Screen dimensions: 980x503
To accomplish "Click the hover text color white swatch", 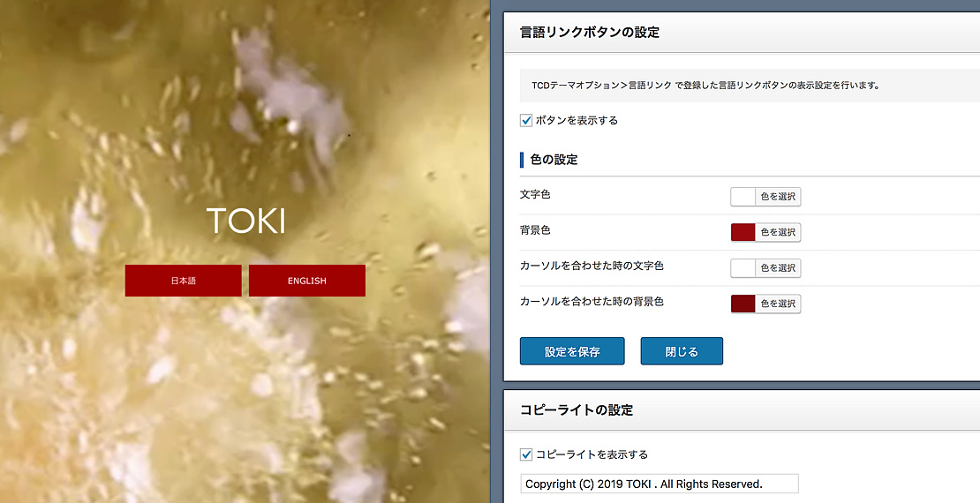I will [743, 268].
